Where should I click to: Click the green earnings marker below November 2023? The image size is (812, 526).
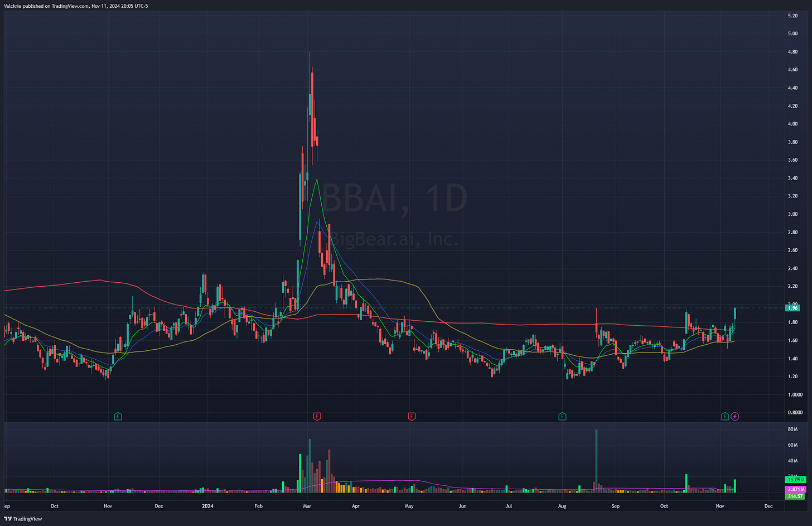[118, 416]
